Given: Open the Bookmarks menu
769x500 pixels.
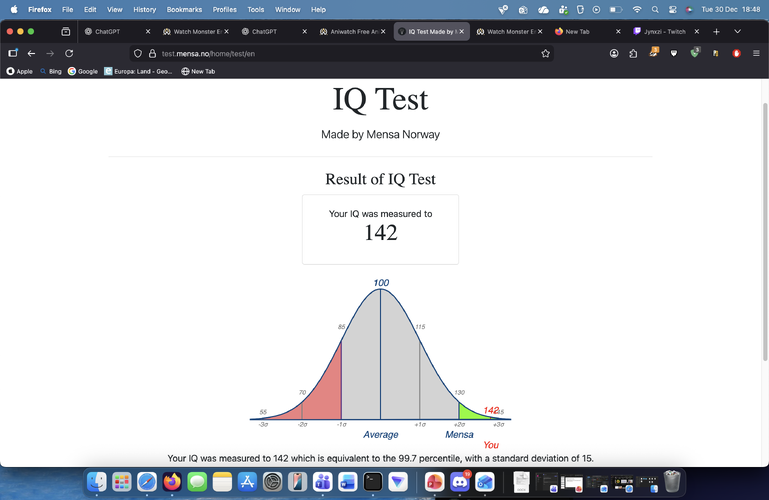Looking at the screenshot, I should [184, 9].
